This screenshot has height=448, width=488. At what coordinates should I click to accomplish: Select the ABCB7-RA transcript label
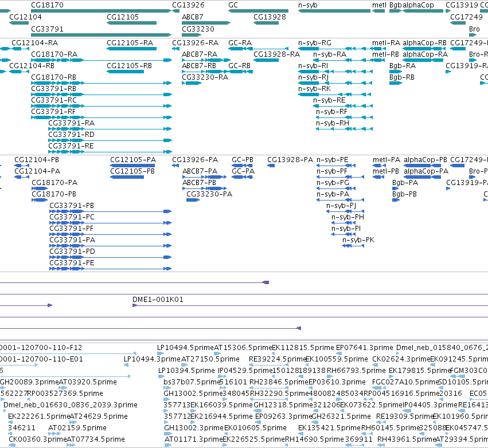click(x=200, y=54)
